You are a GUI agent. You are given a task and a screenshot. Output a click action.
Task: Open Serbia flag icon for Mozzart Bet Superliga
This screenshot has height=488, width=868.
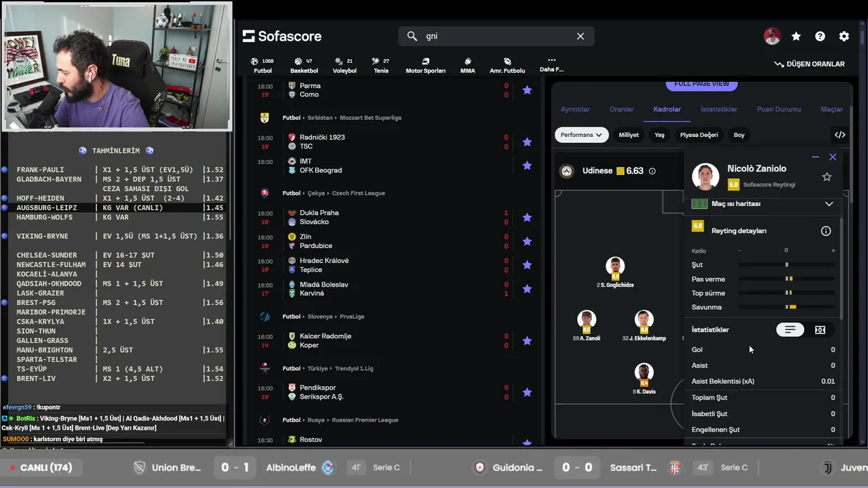point(264,118)
